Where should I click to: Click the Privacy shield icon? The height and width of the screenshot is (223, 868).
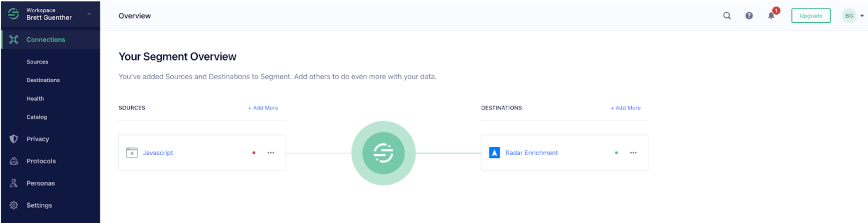[14, 139]
